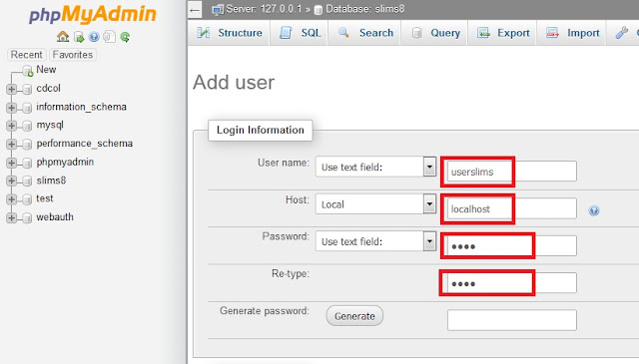Click the phpMyAdmin home icon
Screen dimensions: 639x364
point(63,37)
